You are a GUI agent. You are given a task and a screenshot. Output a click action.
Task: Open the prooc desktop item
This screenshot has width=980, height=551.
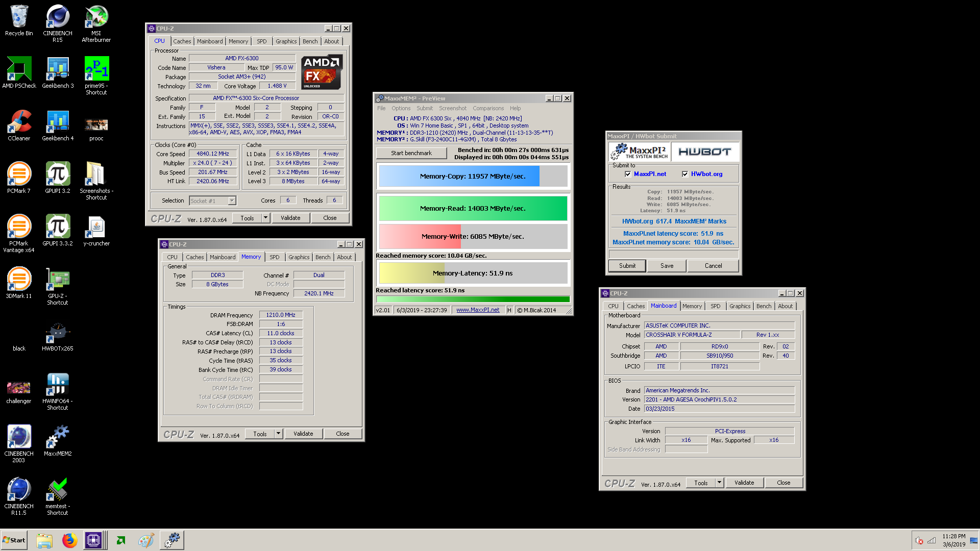pyautogui.click(x=96, y=129)
